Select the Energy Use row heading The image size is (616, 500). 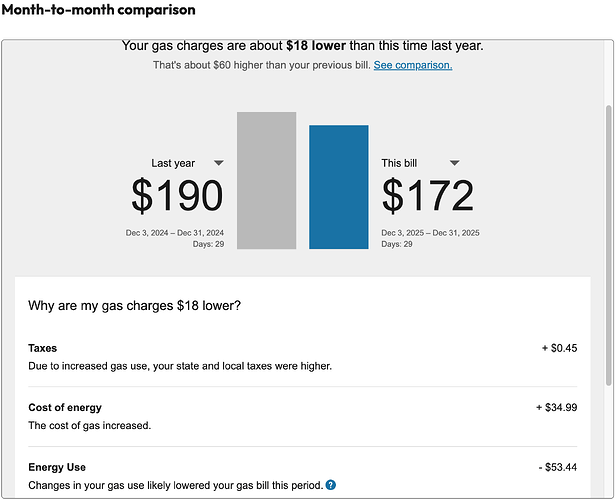tap(57, 467)
